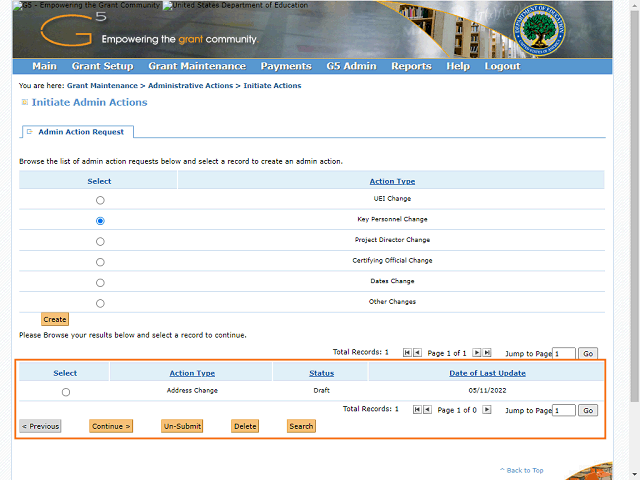Click the upper Jump to Page field

click(564, 353)
